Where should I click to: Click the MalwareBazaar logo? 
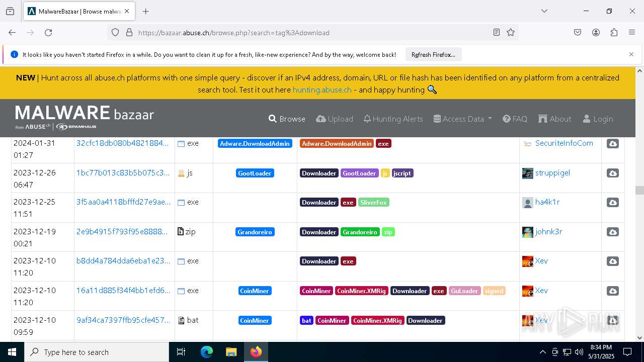[x=85, y=118]
